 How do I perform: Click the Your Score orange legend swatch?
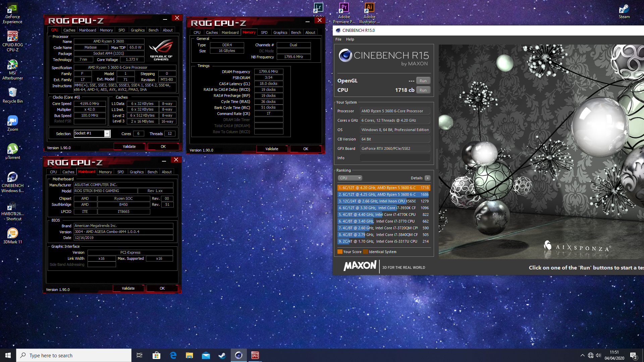[x=340, y=252]
